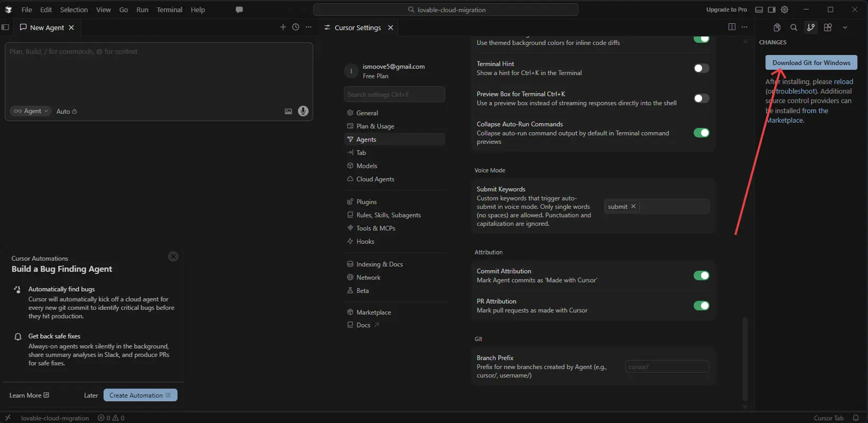Open the Explorer files view
The image size is (868, 423).
coord(777,27)
